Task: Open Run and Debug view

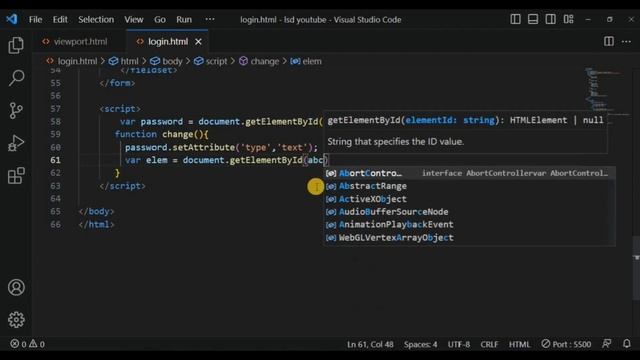Action: click(x=16, y=143)
